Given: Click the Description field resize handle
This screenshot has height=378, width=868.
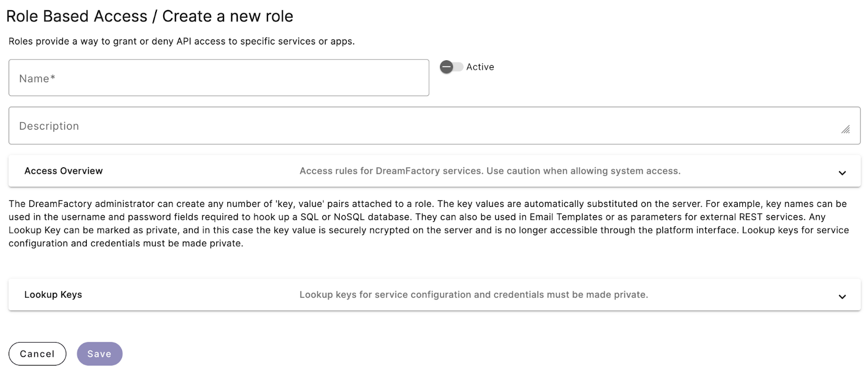Looking at the screenshot, I should coord(846,129).
